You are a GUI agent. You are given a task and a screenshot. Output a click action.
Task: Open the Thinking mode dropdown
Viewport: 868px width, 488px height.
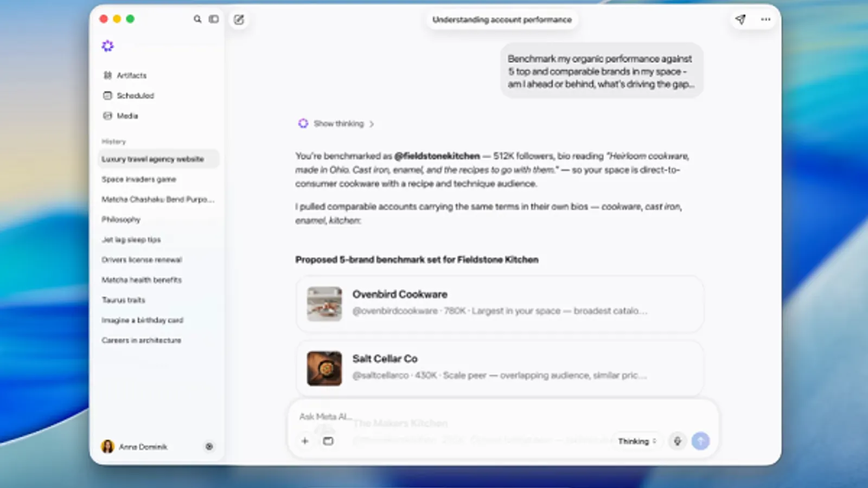pyautogui.click(x=637, y=441)
